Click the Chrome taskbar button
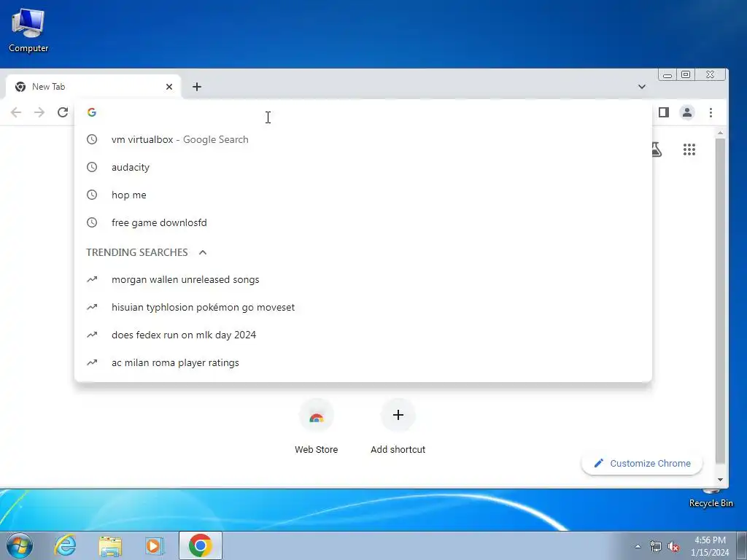Viewport: 747px width, 560px height. pyautogui.click(x=201, y=545)
